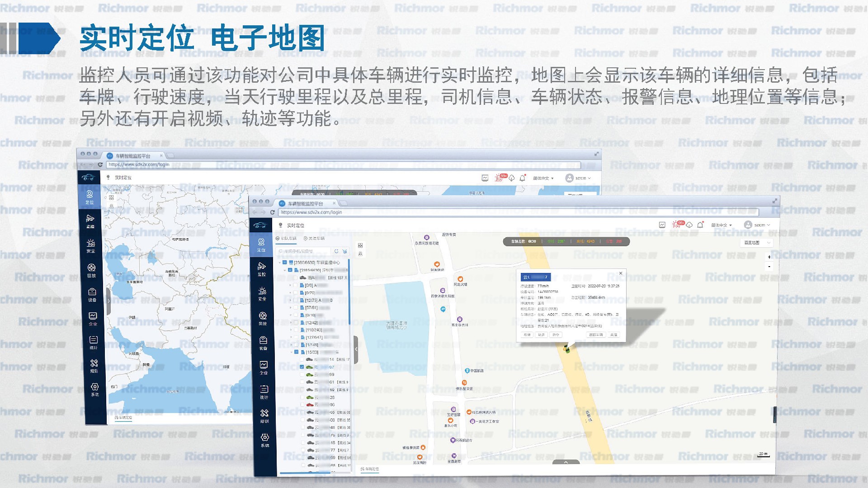Click filter icon beside vehicle search

[x=344, y=251]
